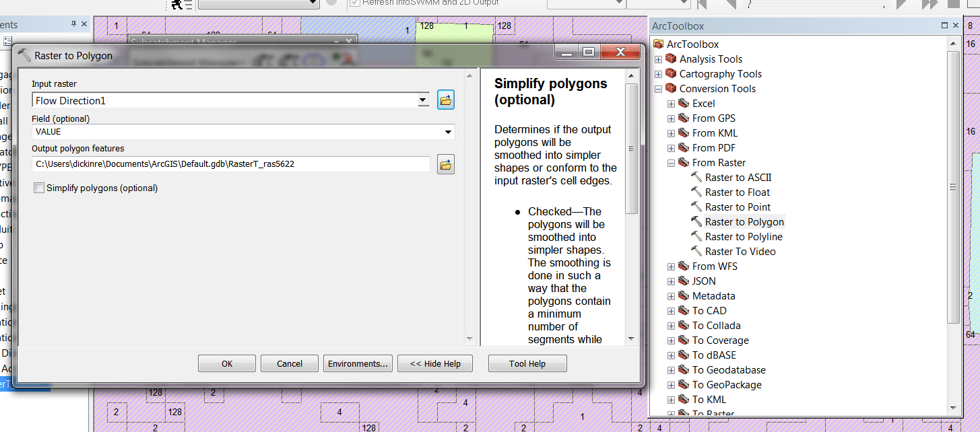
Task: Maximize the ArcToolbox panel window
Action: point(944,26)
